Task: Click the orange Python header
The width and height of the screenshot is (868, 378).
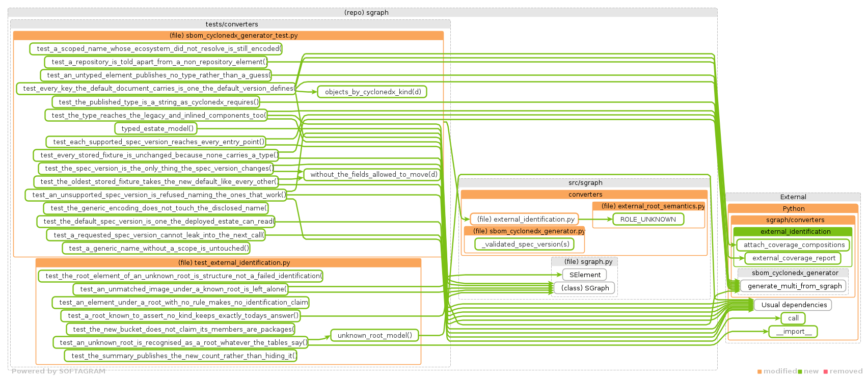Action: point(793,208)
